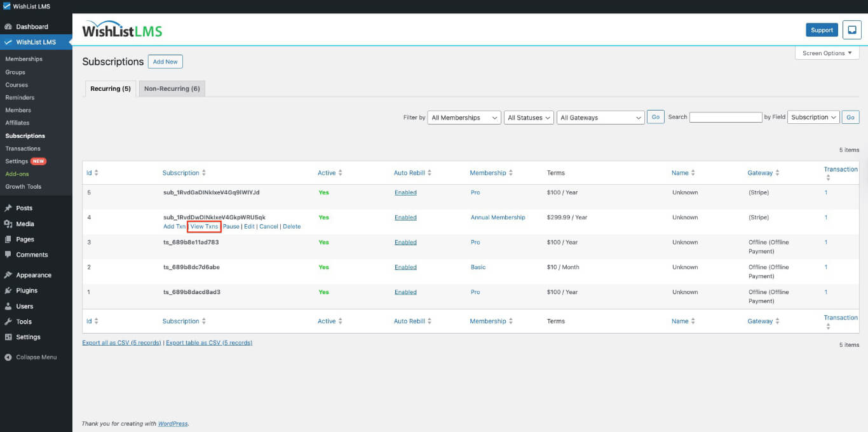Expand the All Gateways dropdown
Viewport: 868px width, 432px height.
pyautogui.click(x=600, y=117)
